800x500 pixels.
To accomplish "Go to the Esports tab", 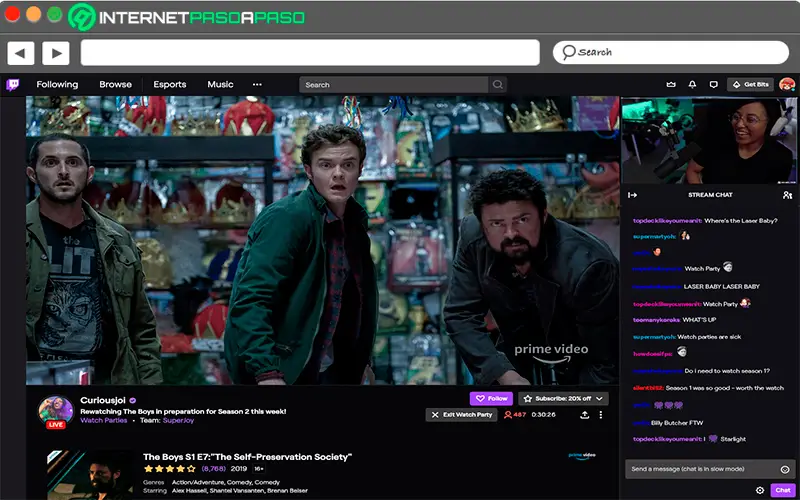I will pos(170,85).
